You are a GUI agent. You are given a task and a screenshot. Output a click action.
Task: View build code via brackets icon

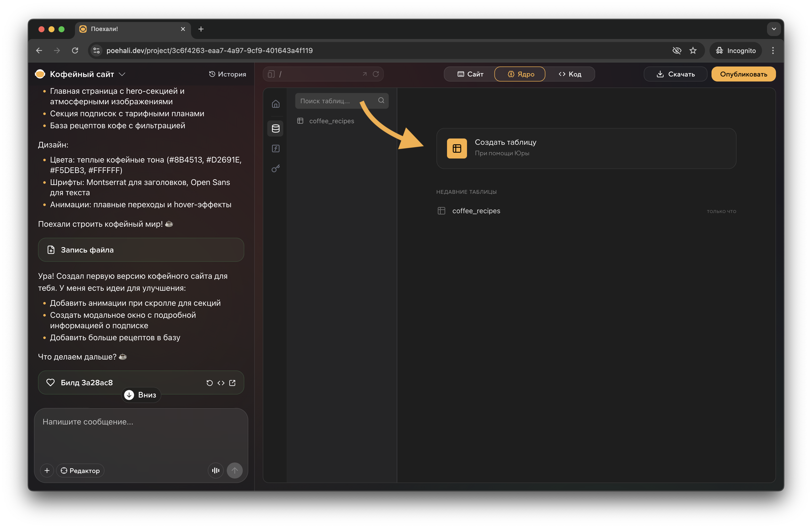tap(221, 383)
